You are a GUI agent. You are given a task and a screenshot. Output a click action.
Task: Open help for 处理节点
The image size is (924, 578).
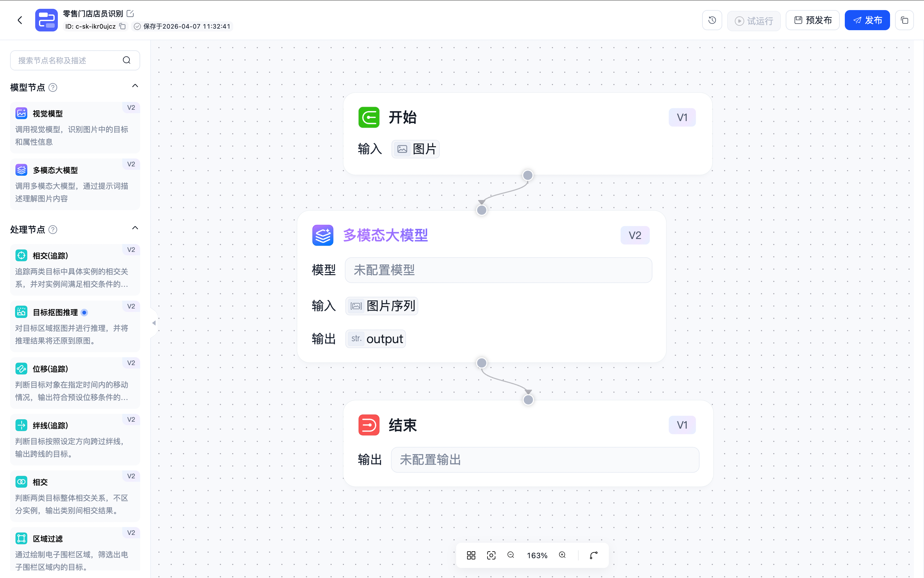coord(53,230)
